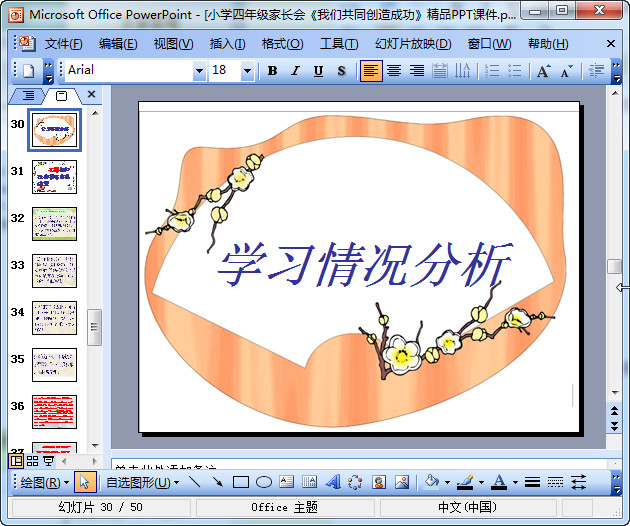630x526 pixels.
Task: Toggle italic formatting
Action: (x=295, y=71)
